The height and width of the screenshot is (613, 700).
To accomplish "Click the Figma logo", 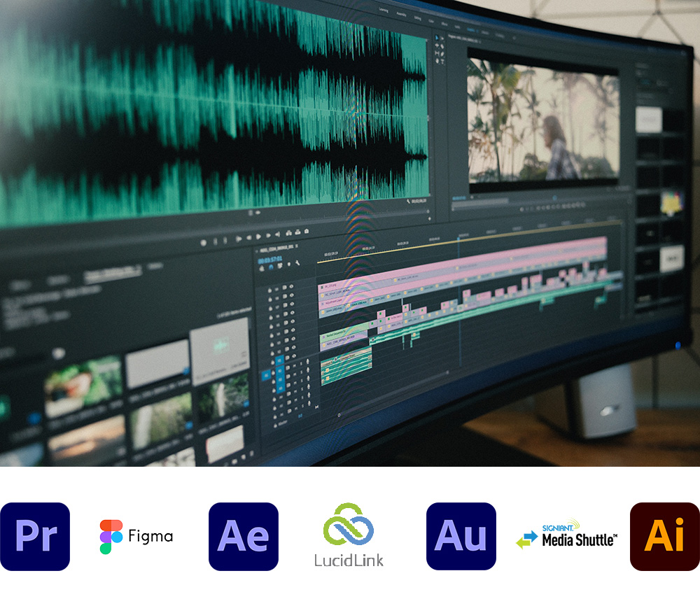I will 136,537.
